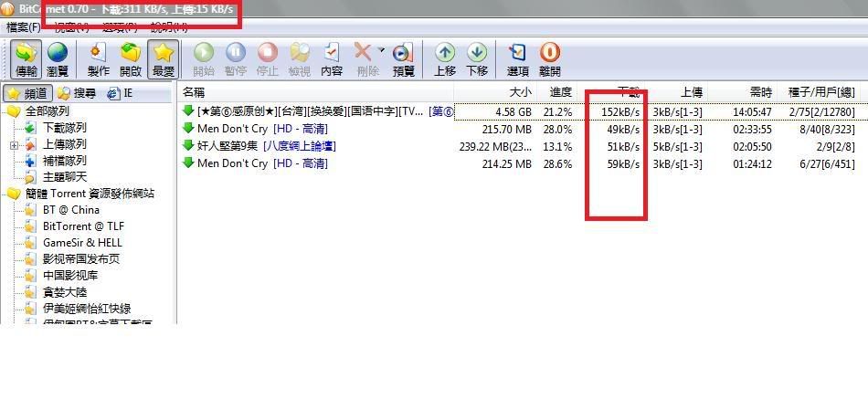Viewport: 868px width, 420px height.
Task: Move task up with 上移 arrow
Action: pyautogui.click(x=445, y=58)
